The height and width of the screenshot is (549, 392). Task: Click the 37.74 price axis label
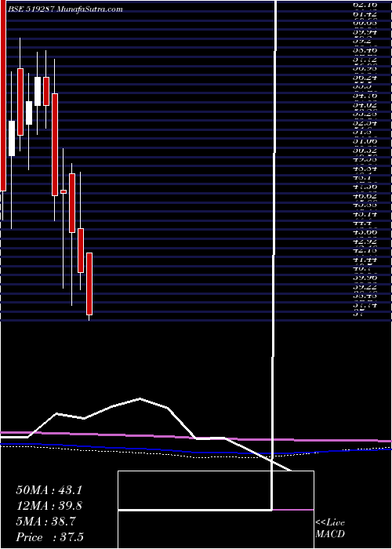click(x=365, y=305)
